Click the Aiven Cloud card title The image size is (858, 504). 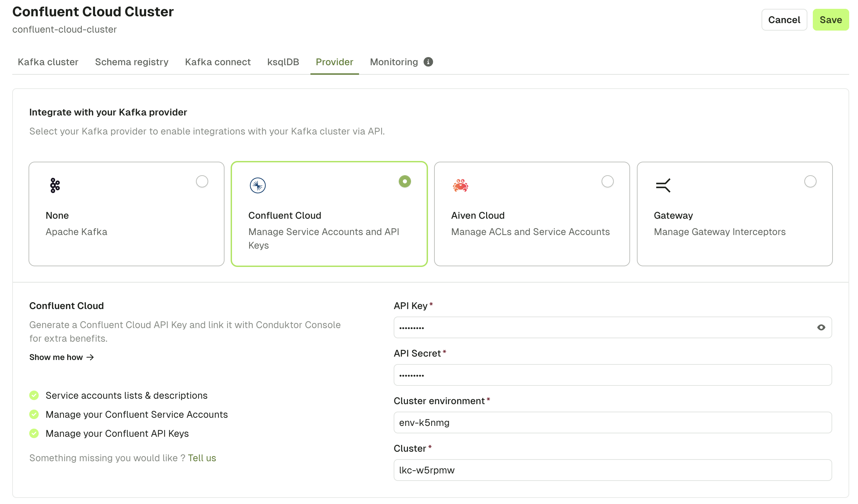478,216
